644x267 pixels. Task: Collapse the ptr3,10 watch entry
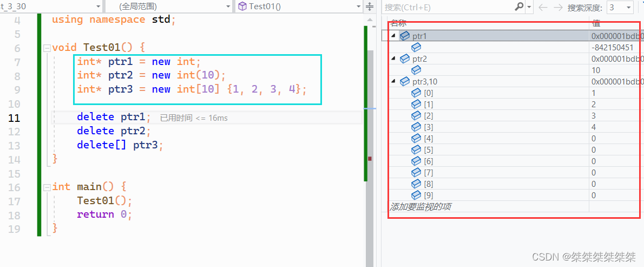(x=393, y=81)
